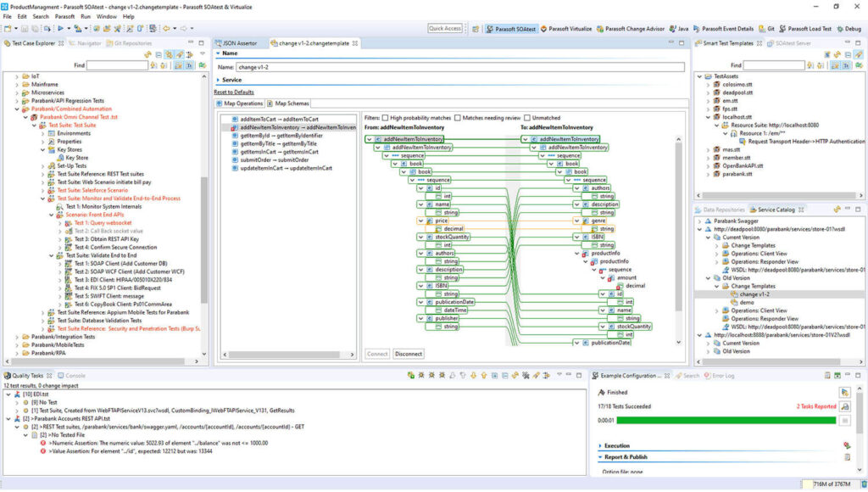Minimize the Test Case Explorer panel
The height and width of the screenshot is (492, 868).
191,42
